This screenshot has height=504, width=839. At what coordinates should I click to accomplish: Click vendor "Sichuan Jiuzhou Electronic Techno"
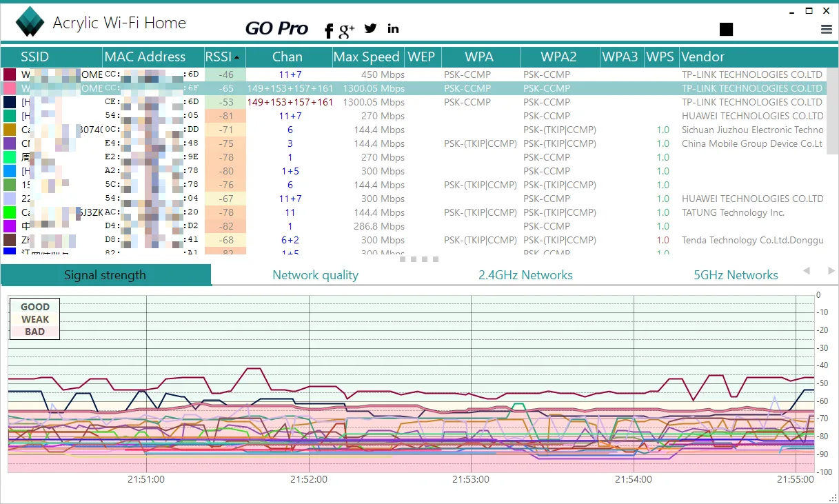[x=752, y=130]
